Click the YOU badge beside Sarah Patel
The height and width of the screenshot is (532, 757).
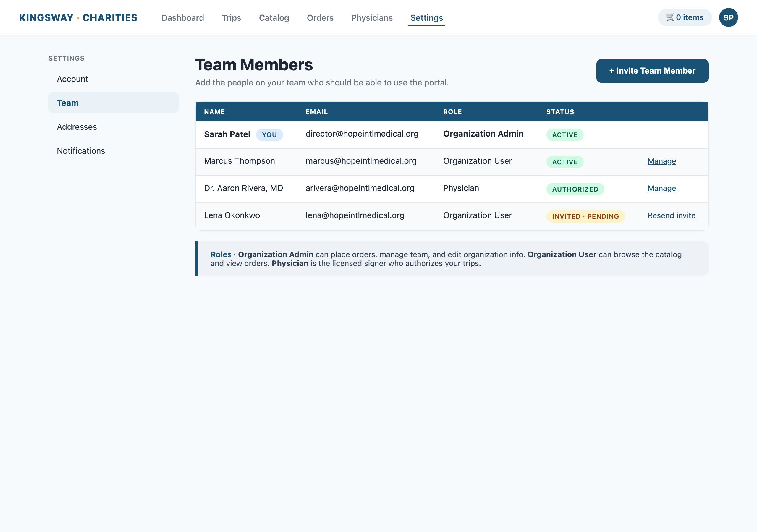coord(269,135)
